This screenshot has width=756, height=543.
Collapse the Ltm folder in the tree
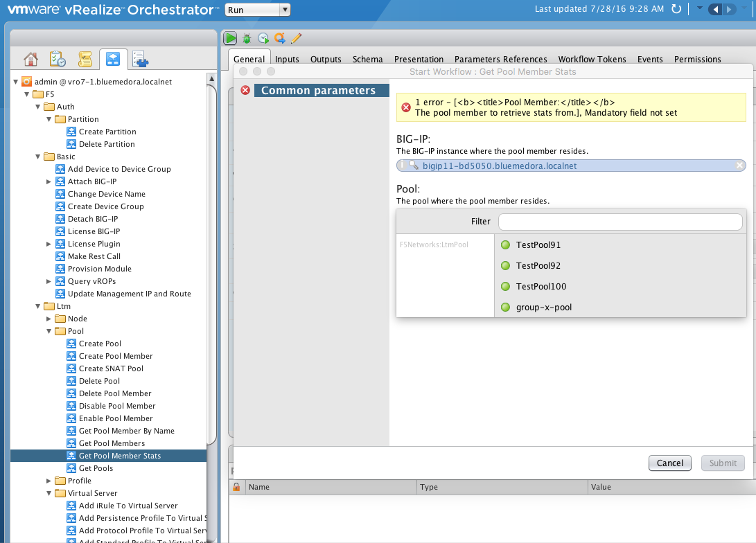click(x=38, y=306)
